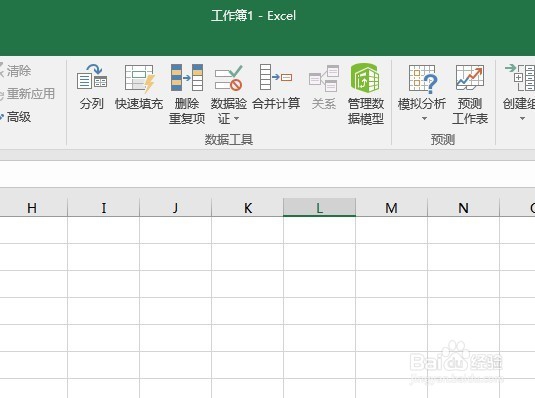535x398 pixels.
Task: Select column I header
Action: (x=103, y=208)
